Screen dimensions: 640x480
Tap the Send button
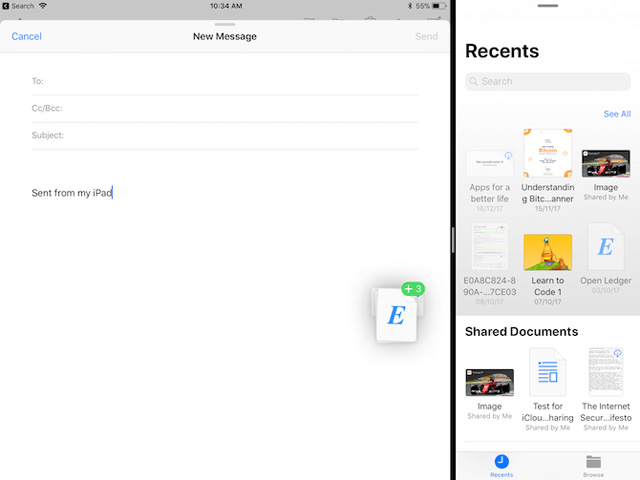coord(427,36)
